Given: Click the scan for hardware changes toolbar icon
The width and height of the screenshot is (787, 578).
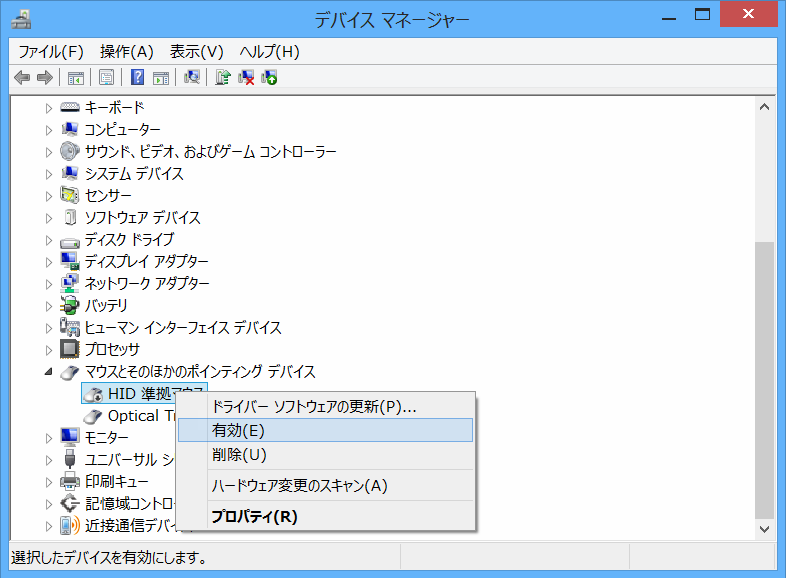Looking at the screenshot, I should pyautogui.click(x=192, y=78).
